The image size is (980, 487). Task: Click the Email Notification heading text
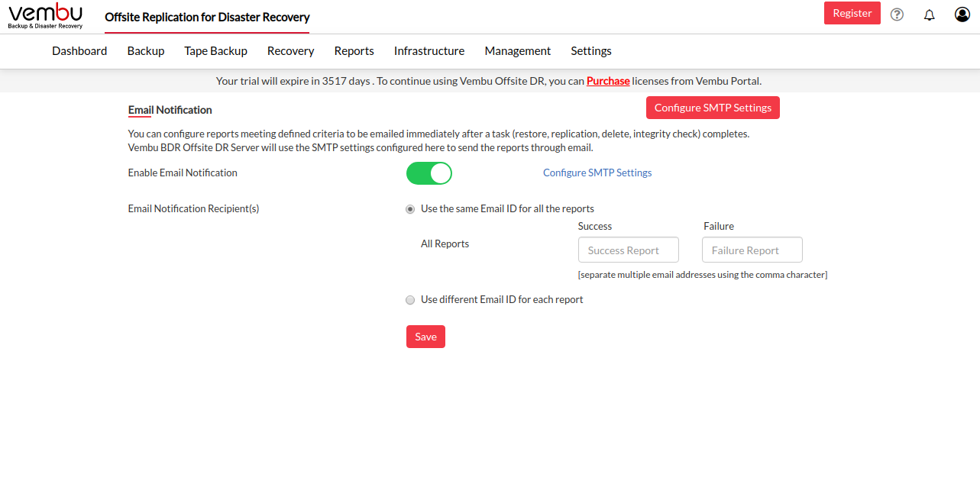[170, 111]
